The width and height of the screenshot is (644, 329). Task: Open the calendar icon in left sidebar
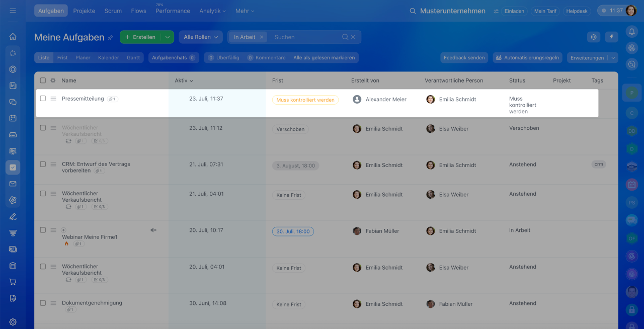tap(13, 118)
